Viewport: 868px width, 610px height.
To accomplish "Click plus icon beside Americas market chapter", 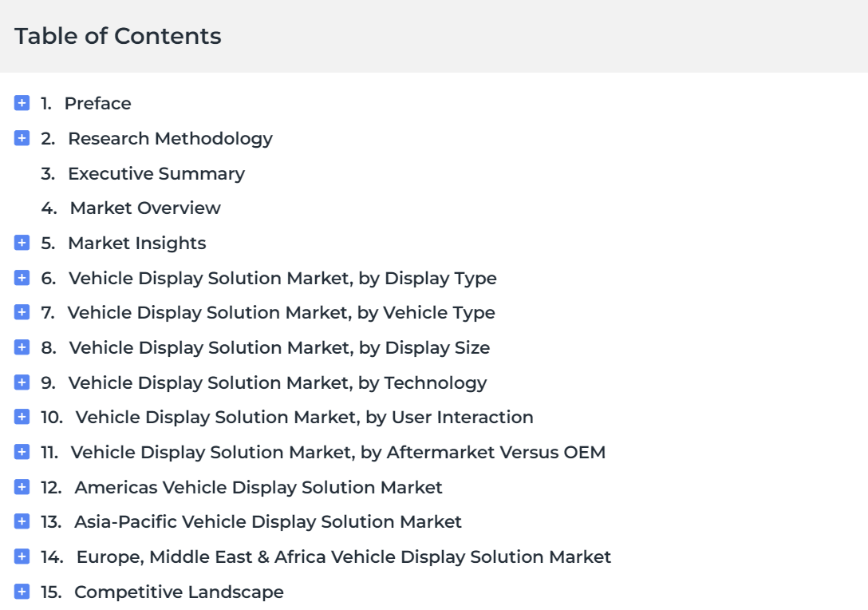I will (22, 487).
